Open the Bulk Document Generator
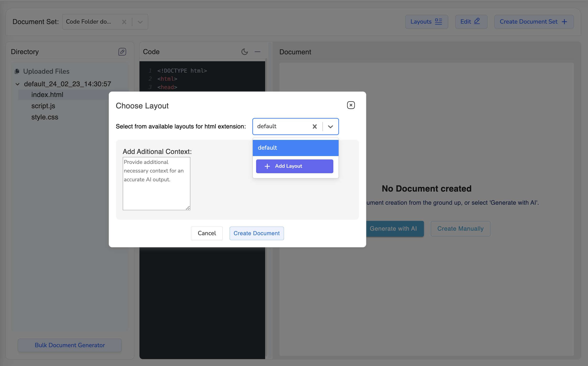The width and height of the screenshot is (588, 366). coord(69,345)
